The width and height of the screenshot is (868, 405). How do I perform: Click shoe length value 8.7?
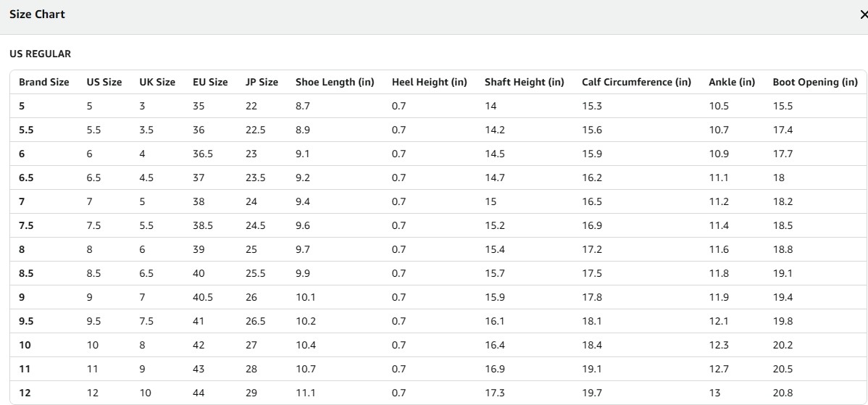pyautogui.click(x=303, y=107)
